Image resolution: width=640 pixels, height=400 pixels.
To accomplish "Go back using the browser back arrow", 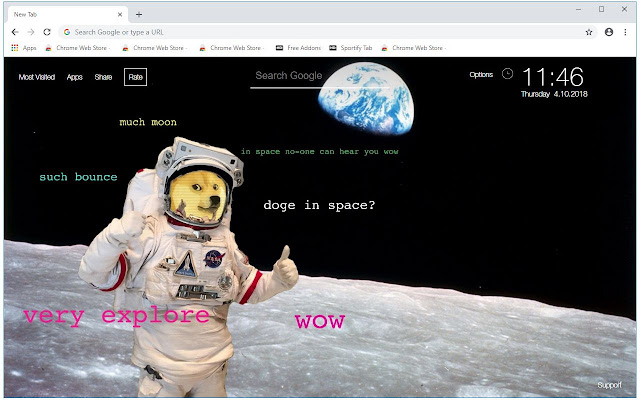I will point(15,32).
